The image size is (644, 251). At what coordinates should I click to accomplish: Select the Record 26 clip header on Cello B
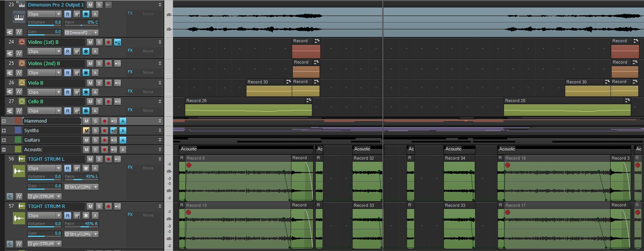coord(243,101)
